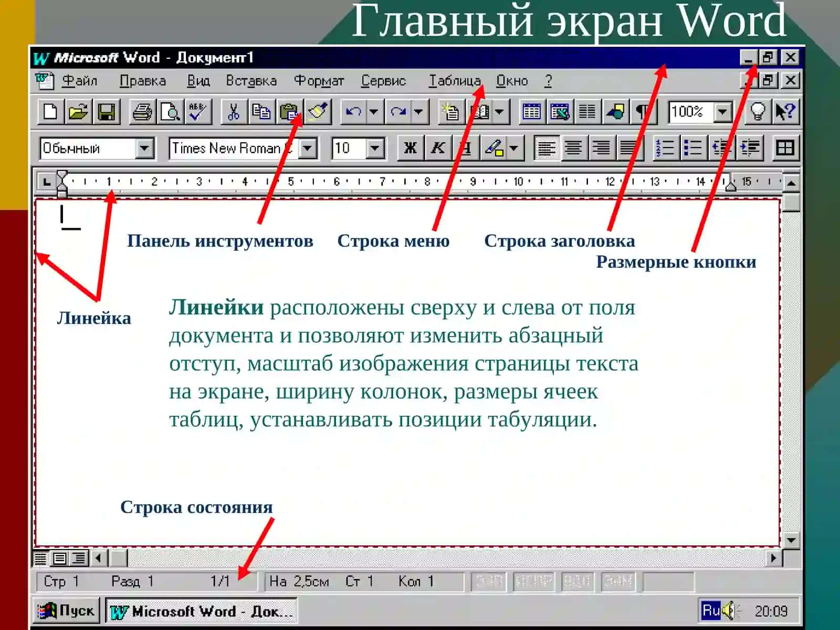Open dropdown arrow beside the book icon
840x630 pixels.
[499, 112]
